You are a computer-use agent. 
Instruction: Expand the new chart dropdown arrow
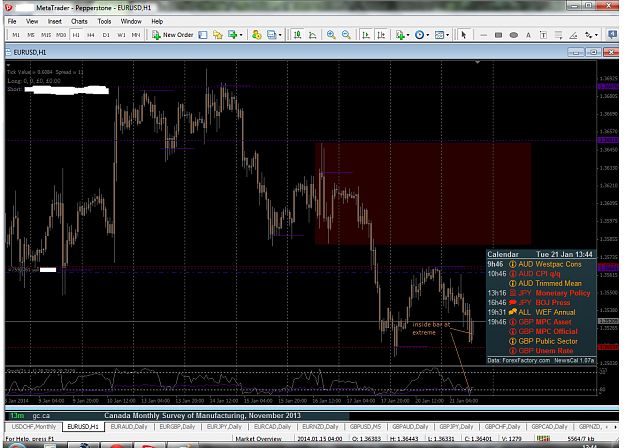click(x=241, y=35)
